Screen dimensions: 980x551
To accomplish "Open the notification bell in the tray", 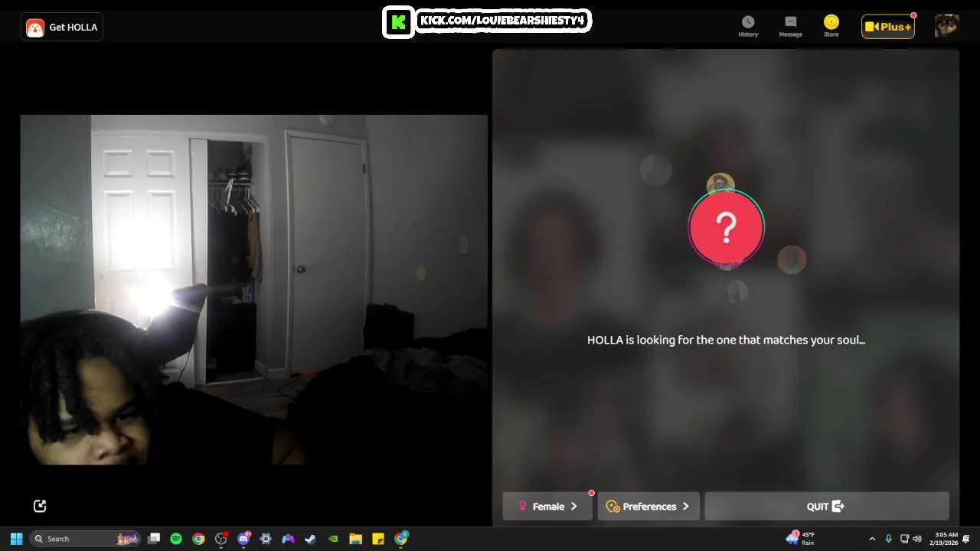I will [966, 539].
